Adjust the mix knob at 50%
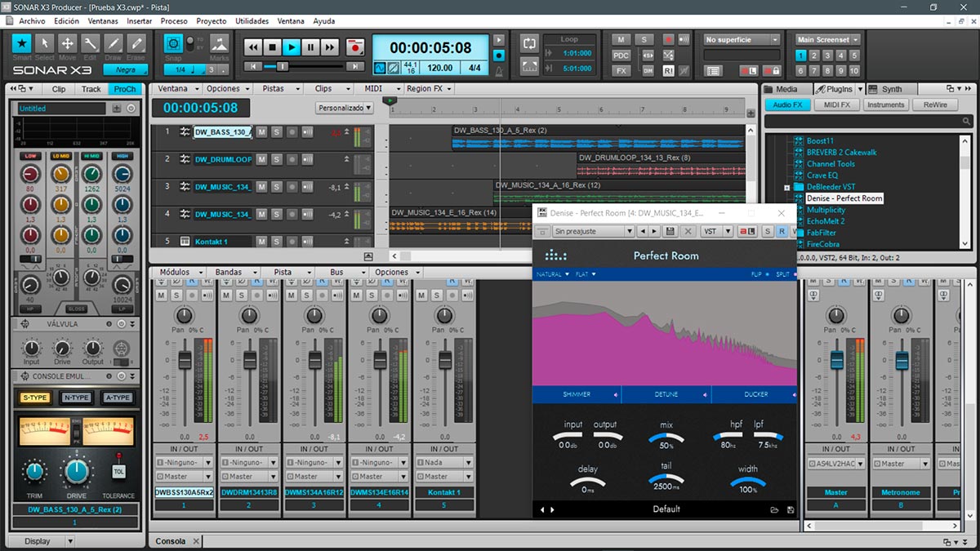This screenshot has width=980, height=551. click(666, 438)
